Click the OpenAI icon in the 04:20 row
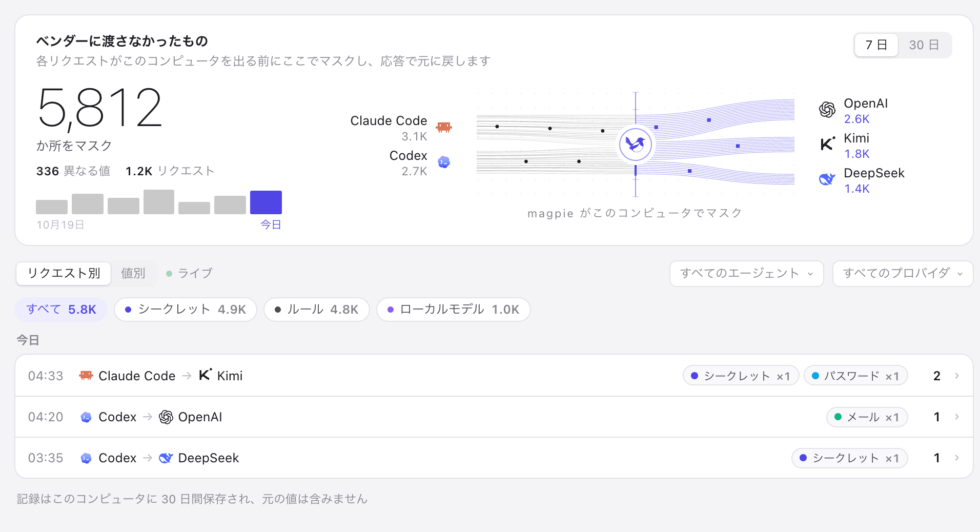980x532 pixels. (166, 417)
